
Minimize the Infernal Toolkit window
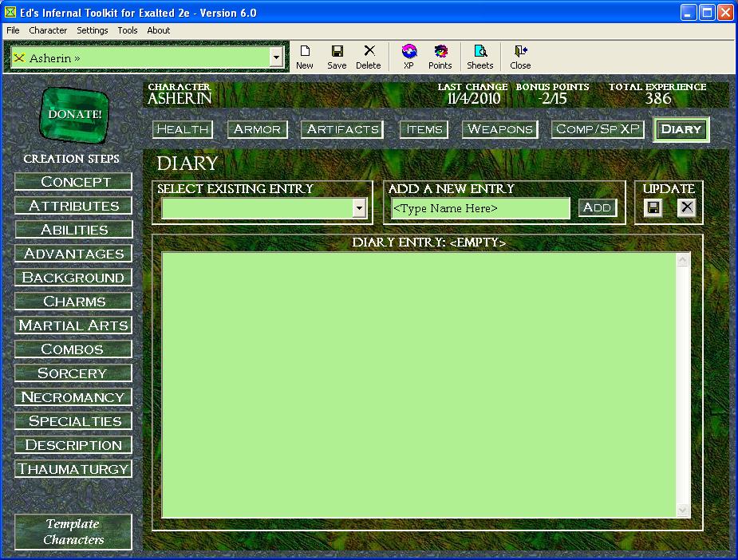tap(688, 13)
